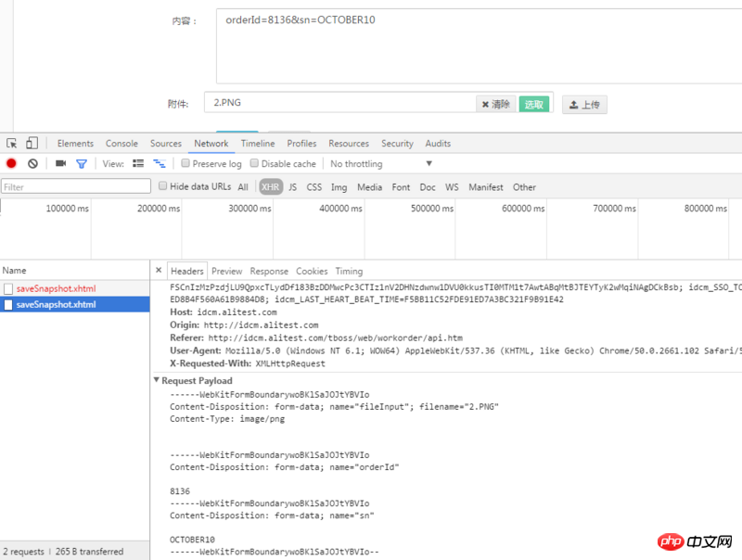Click the X-Requested-With XMLHttpRequest value

click(290, 363)
